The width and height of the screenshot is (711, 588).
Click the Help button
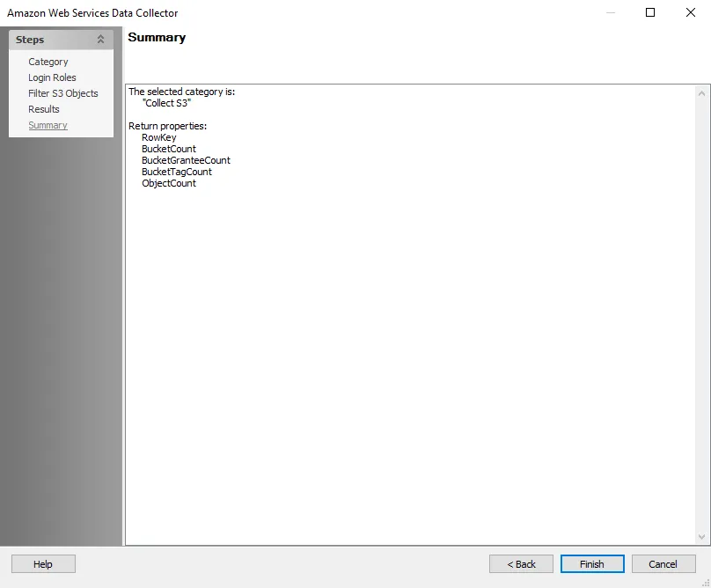coord(43,564)
